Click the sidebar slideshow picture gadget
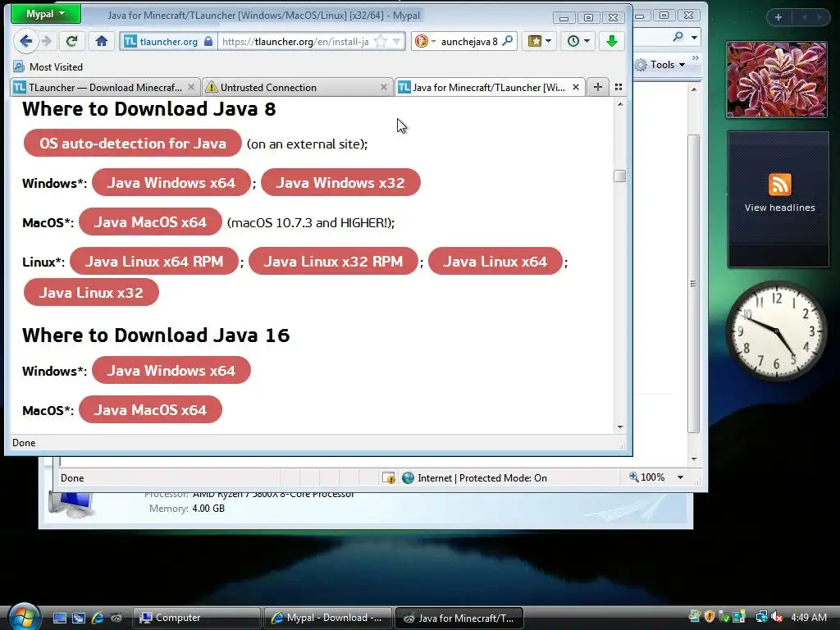 777,80
